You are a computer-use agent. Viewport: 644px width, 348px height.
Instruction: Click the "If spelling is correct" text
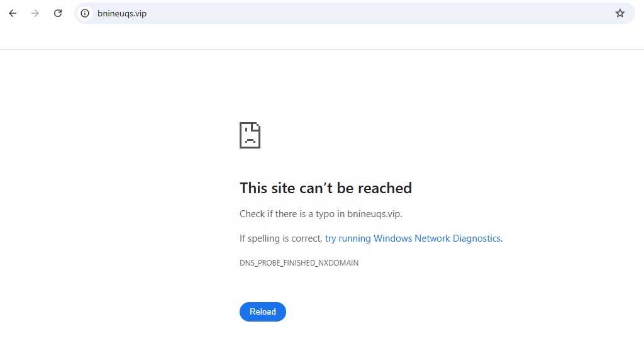(x=280, y=239)
